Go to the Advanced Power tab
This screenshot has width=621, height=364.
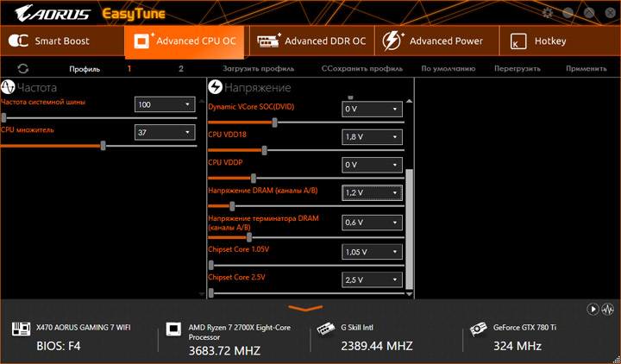coord(436,41)
